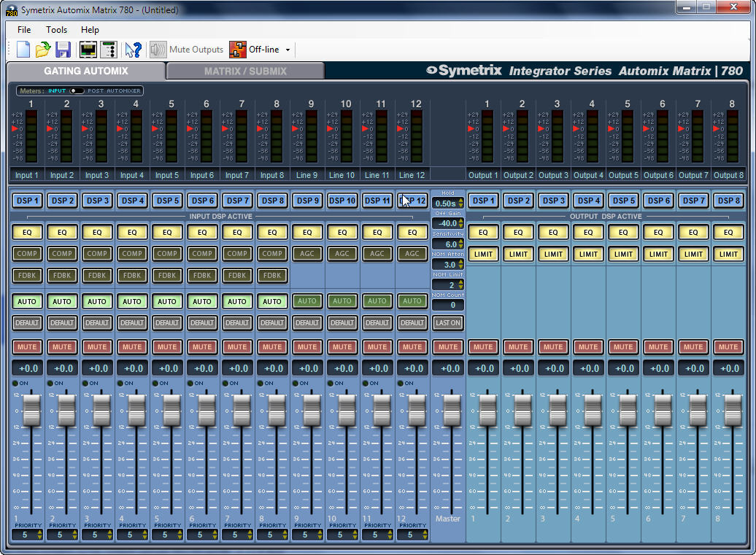The height and width of the screenshot is (555, 756).
Task: Click the network connection toolbar icon
Action: click(88, 49)
